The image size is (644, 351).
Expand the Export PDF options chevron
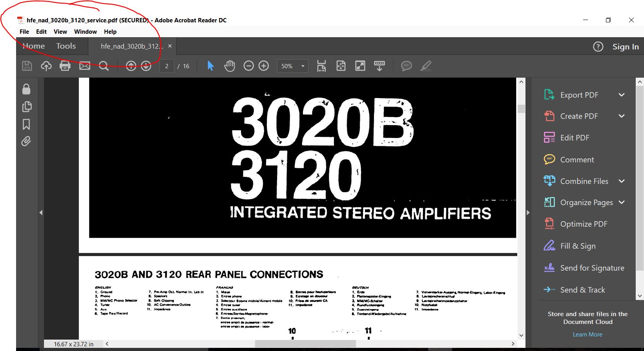click(622, 95)
